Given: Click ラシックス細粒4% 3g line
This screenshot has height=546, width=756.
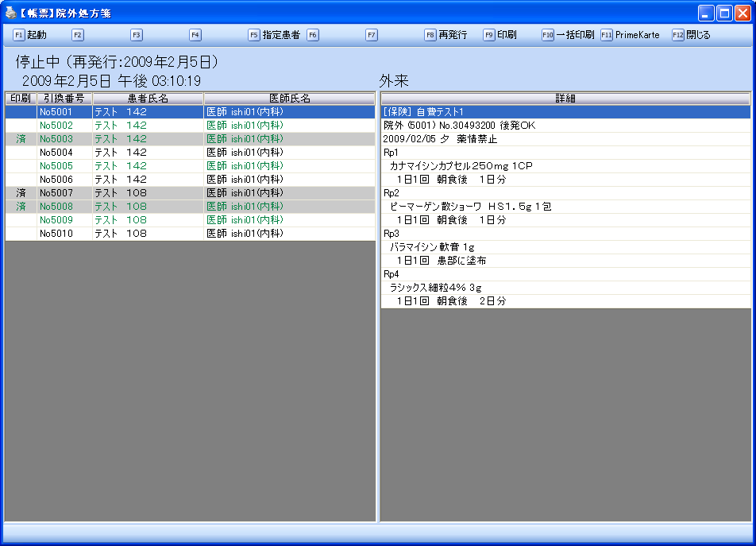Looking at the screenshot, I should [x=565, y=288].
